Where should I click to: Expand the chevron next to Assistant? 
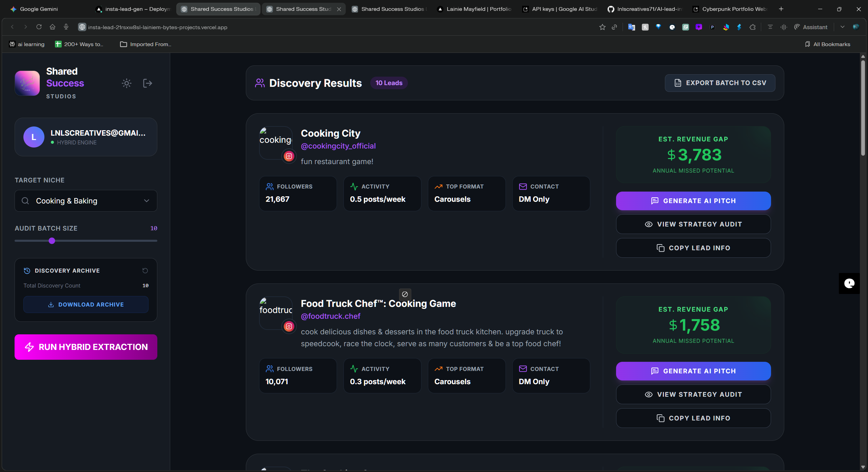click(842, 27)
